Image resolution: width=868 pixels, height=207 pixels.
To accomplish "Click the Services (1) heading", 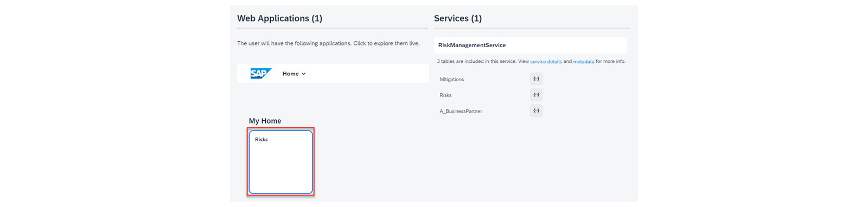I will pyautogui.click(x=458, y=18).
